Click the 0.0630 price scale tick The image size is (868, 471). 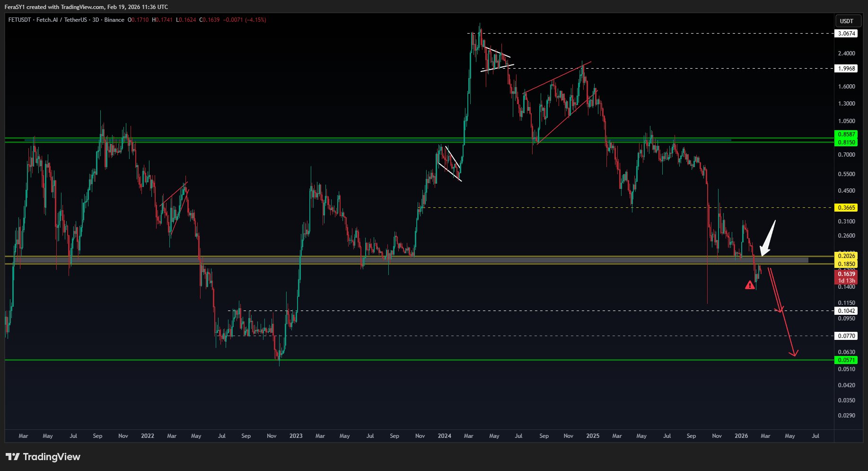[846, 352]
